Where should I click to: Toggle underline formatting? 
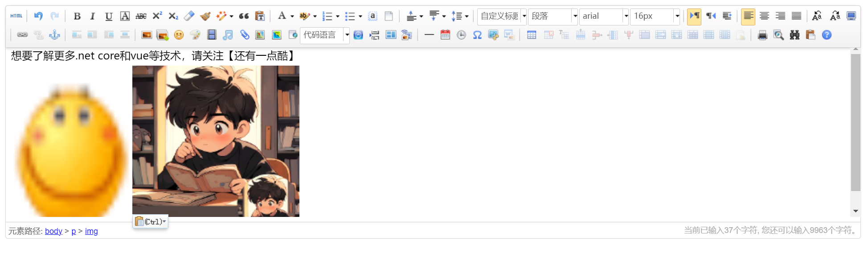coord(109,16)
